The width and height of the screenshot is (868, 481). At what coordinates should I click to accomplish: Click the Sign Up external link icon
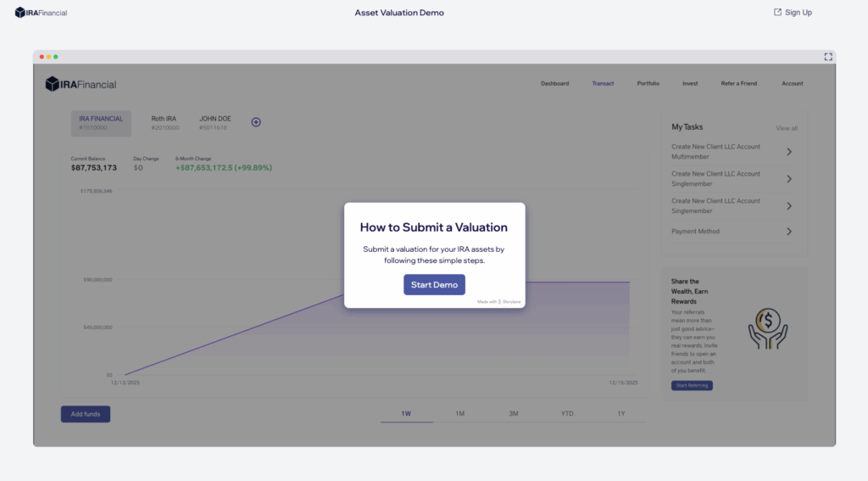(777, 13)
